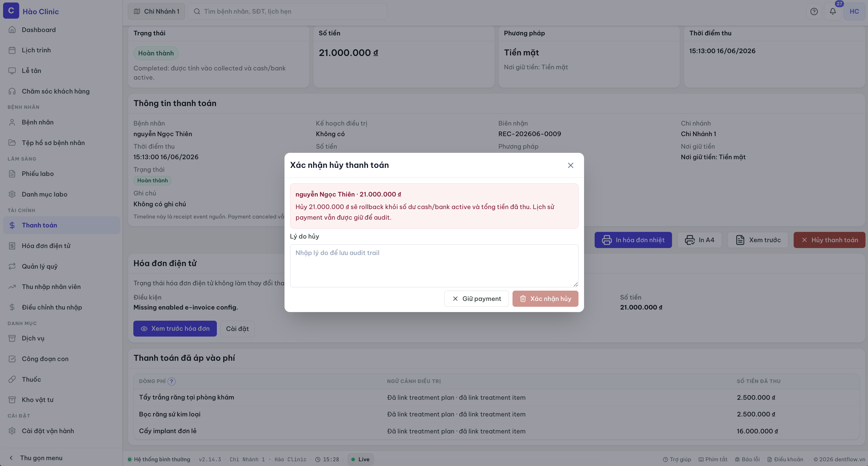The height and width of the screenshot is (466, 868).
Task: Close the cancel payment confirmation dialog
Action: [x=570, y=165]
